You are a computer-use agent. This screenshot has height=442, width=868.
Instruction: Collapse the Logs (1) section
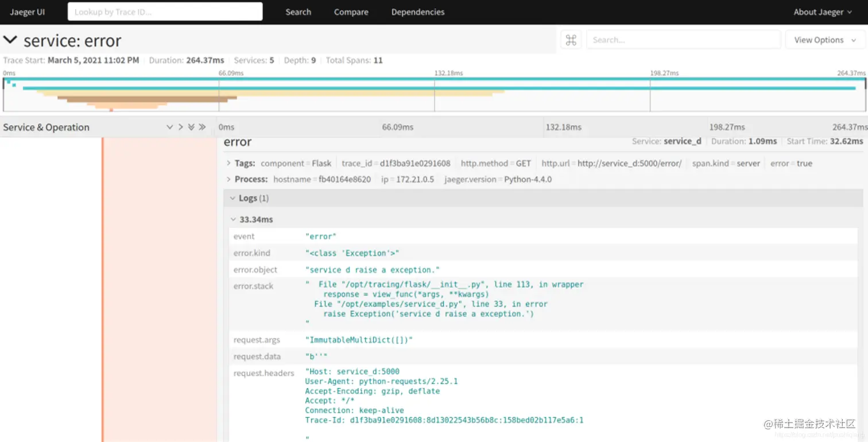coord(543,198)
